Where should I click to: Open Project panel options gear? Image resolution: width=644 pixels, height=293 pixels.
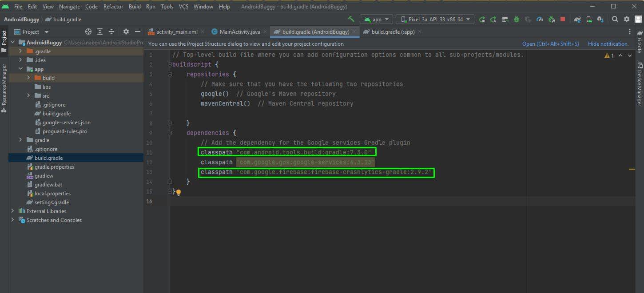coord(126,32)
